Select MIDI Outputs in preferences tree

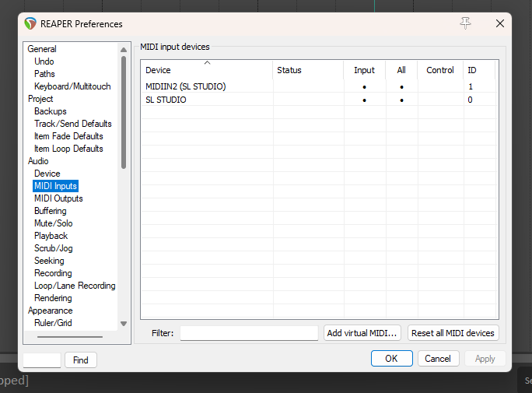click(58, 198)
